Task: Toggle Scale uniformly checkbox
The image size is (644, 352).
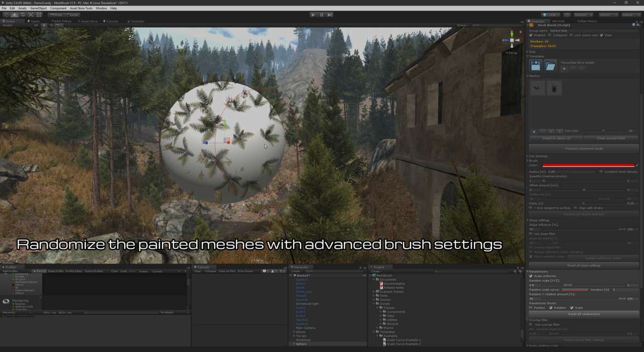Action: pos(531,276)
